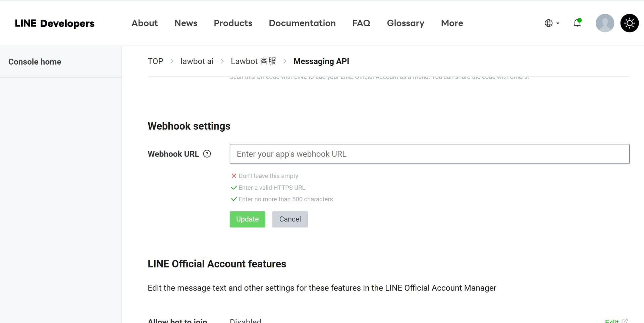Expand the More menu
This screenshot has height=323, width=644.
[452, 23]
